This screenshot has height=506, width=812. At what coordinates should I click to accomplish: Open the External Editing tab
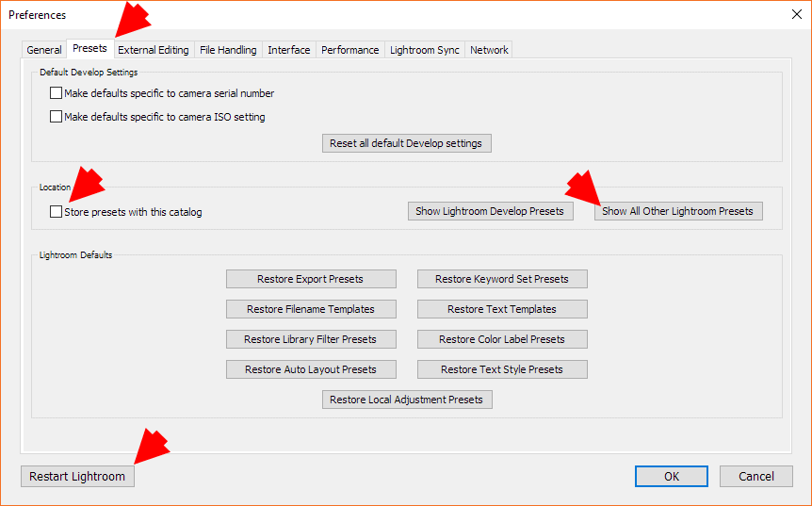pos(154,50)
